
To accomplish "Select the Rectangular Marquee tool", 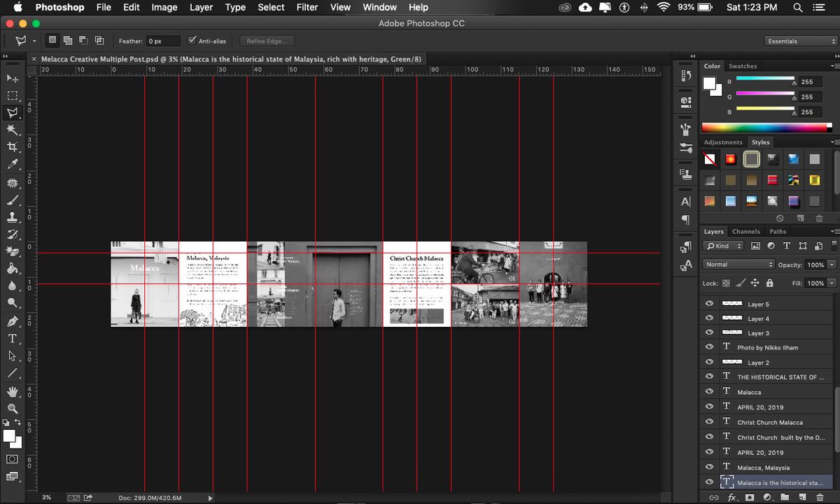I will [13, 95].
